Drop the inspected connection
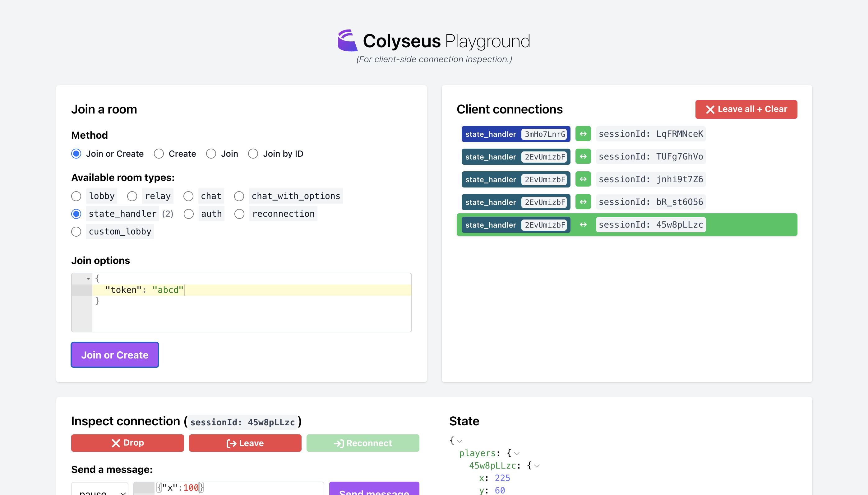This screenshot has height=495, width=868. pyautogui.click(x=127, y=443)
